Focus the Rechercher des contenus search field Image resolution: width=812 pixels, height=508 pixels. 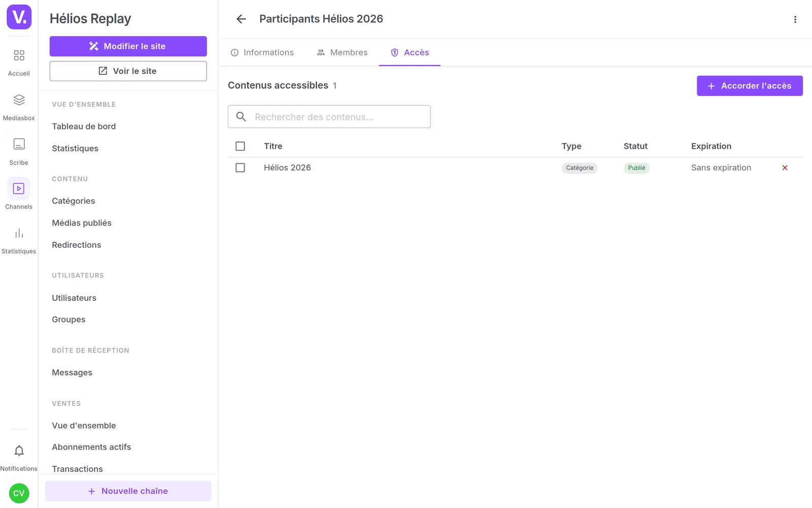coord(329,117)
